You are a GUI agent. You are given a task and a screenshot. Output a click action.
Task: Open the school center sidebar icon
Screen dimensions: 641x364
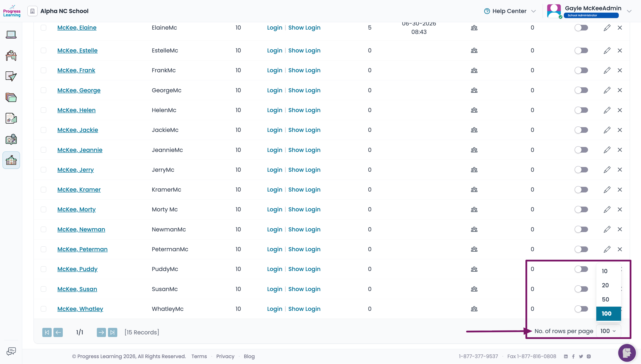(x=11, y=160)
